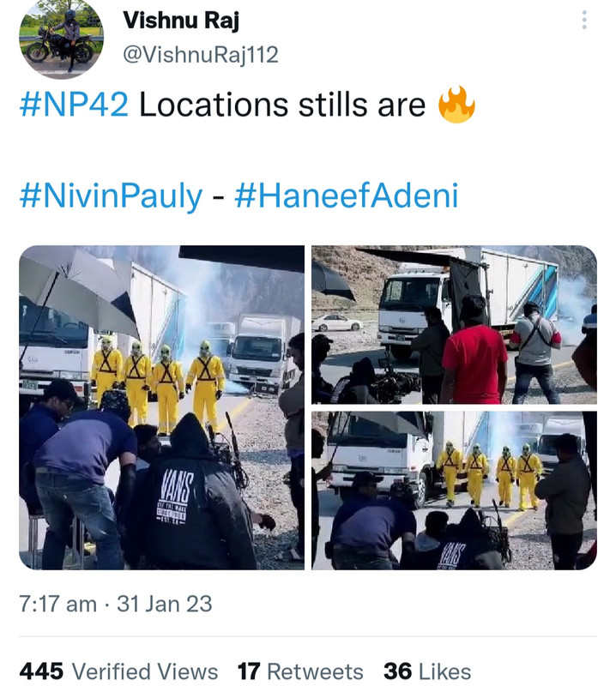Click the tweet text 'Locations stills are'

click(x=282, y=105)
